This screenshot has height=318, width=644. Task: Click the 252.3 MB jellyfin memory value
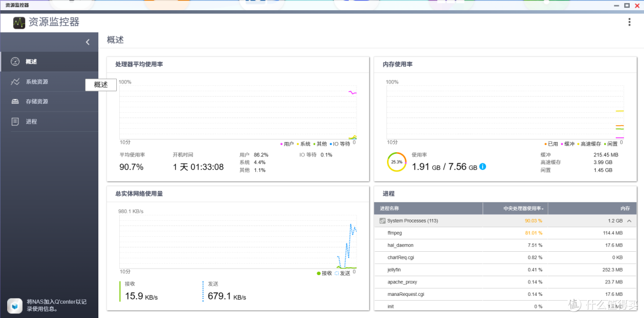click(x=612, y=270)
